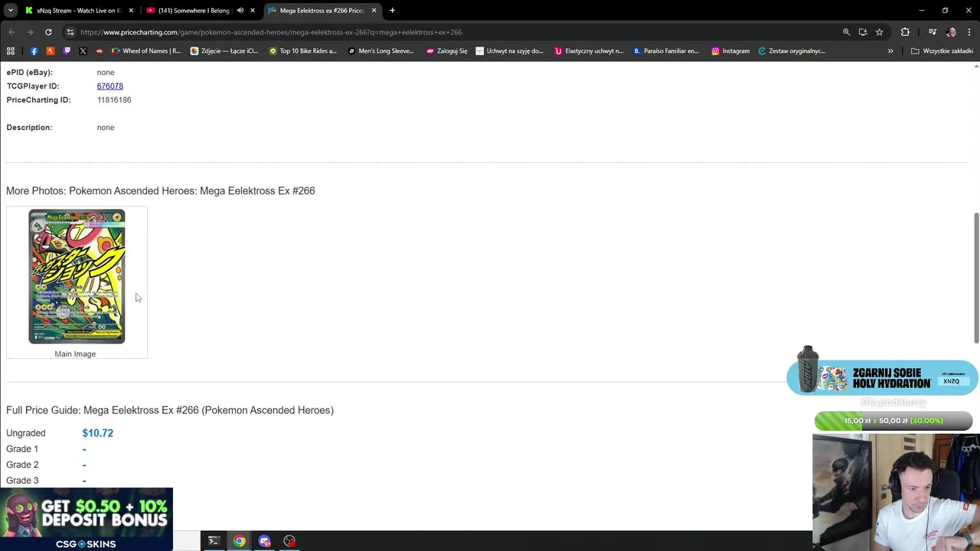The width and height of the screenshot is (980, 551).
Task: Switch to the Somewhere I Belong YouTube tab
Action: pyautogui.click(x=194, y=11)
